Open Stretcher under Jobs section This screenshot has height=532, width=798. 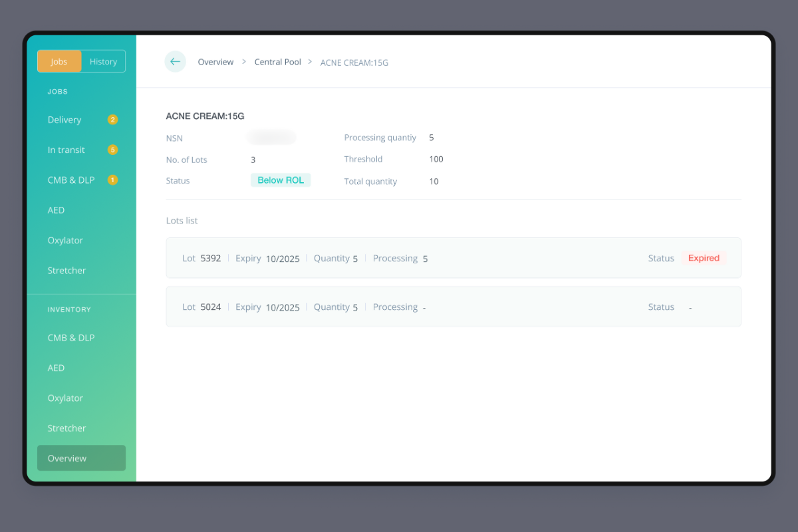click(66, 271)
